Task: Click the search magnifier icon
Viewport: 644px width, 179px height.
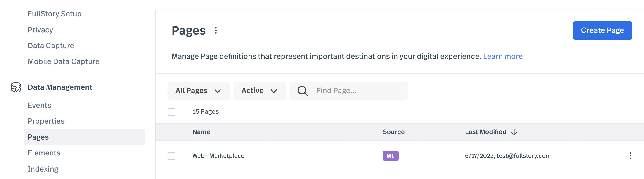Action: tap(303, 91)
